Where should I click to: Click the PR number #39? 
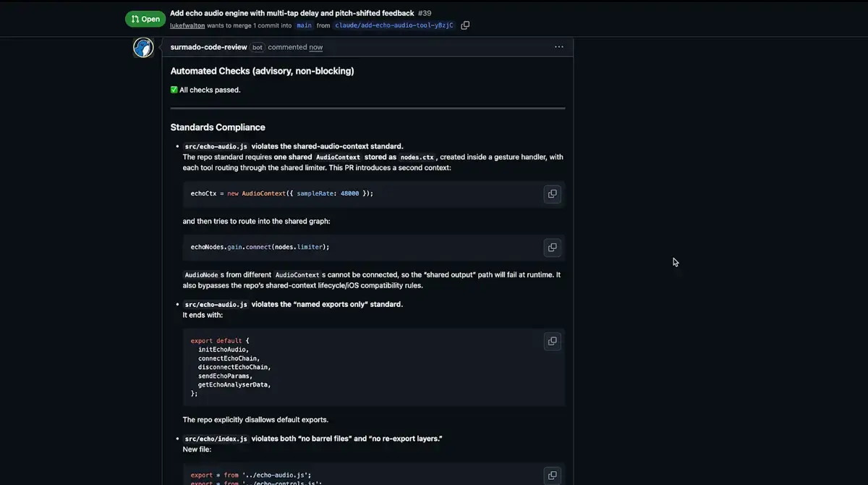pos(423,12)
